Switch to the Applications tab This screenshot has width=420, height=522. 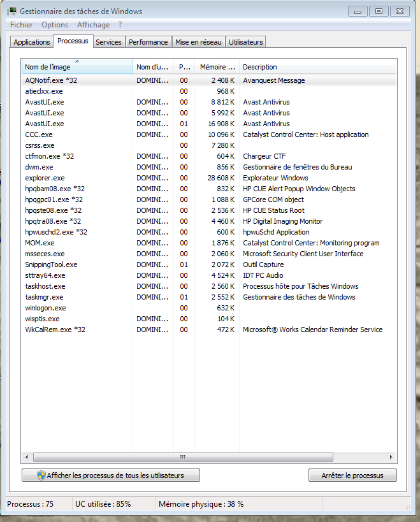[32, 42]
